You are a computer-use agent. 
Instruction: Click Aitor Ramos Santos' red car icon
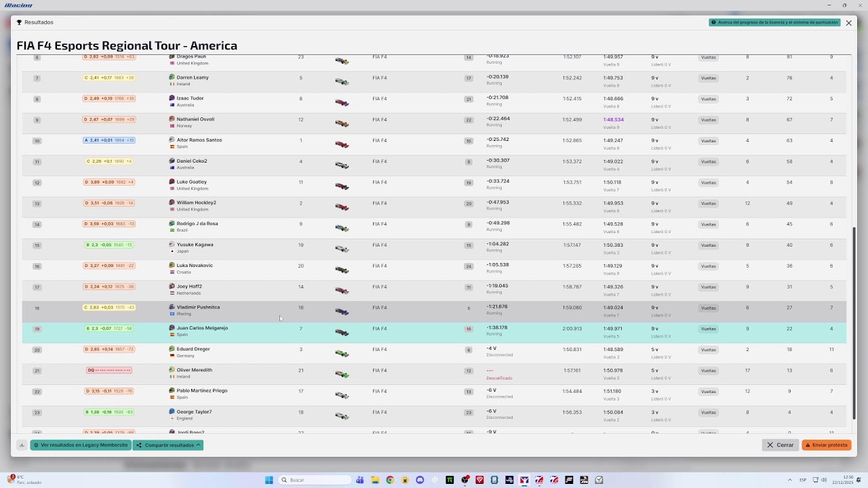342,145
